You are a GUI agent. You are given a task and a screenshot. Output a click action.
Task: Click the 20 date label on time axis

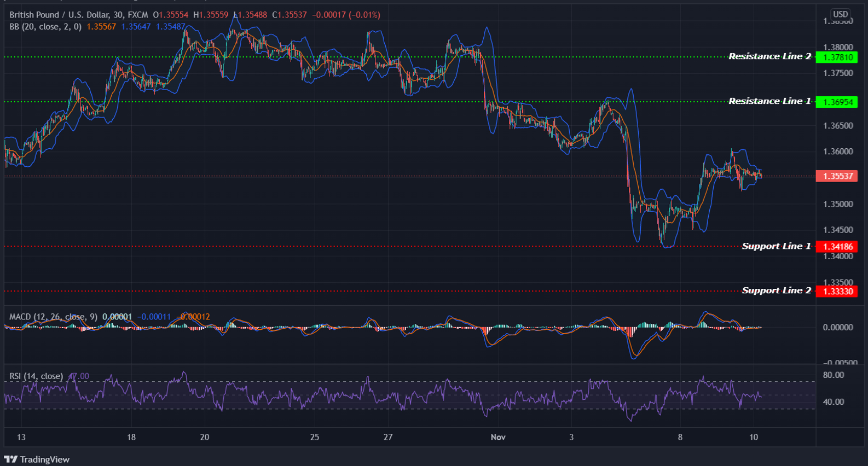[205, 437]
